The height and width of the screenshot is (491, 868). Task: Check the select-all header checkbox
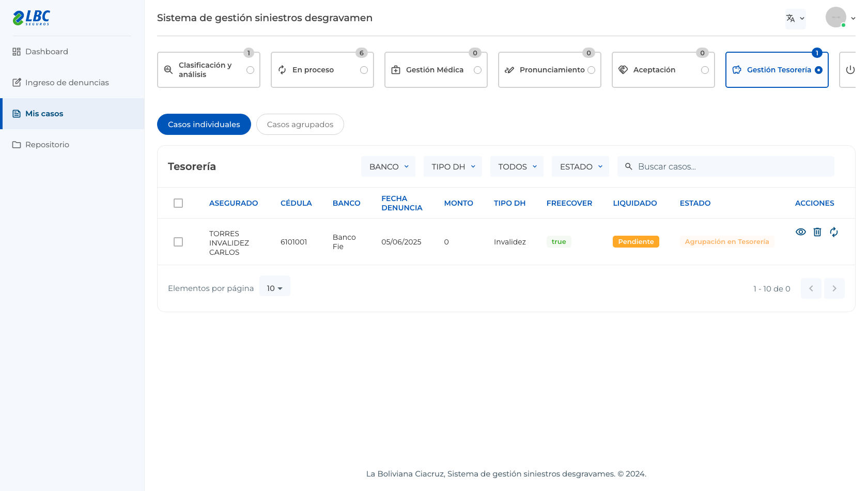[x=178, y=203]
